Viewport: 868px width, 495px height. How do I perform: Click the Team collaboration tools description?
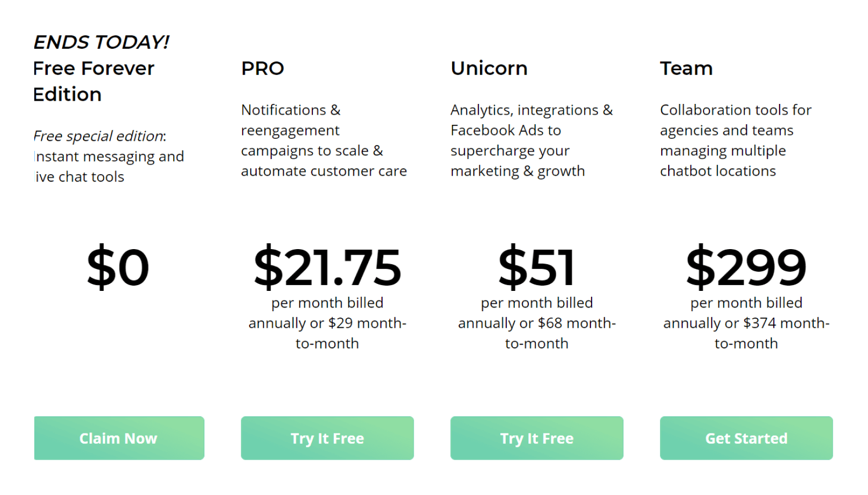(x=735, y=140)
